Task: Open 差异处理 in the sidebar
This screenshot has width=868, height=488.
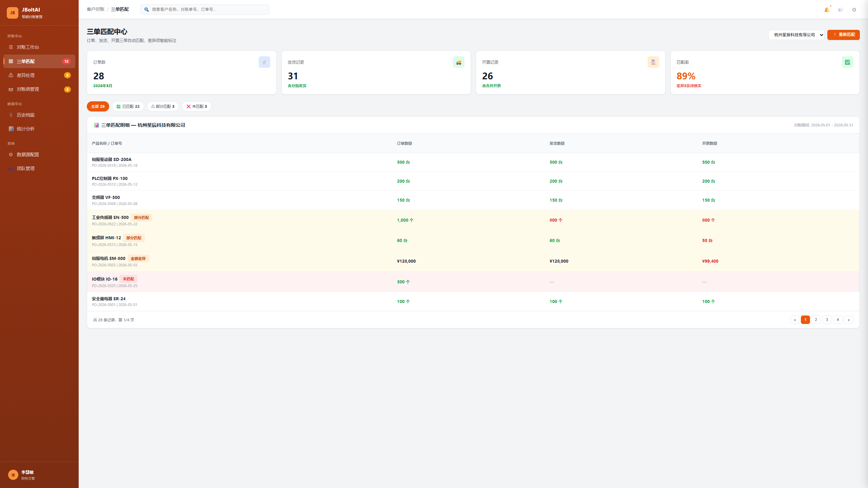Action: click(39, 75)
